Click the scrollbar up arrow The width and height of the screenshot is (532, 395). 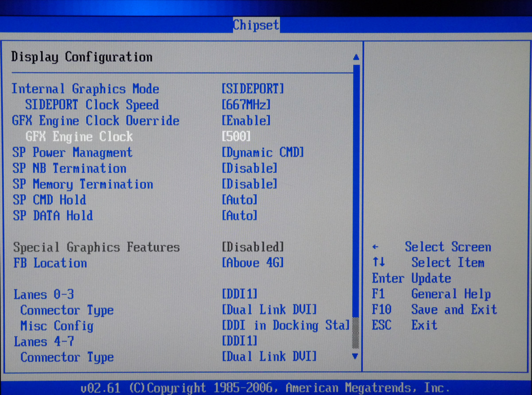coord(356,58)
